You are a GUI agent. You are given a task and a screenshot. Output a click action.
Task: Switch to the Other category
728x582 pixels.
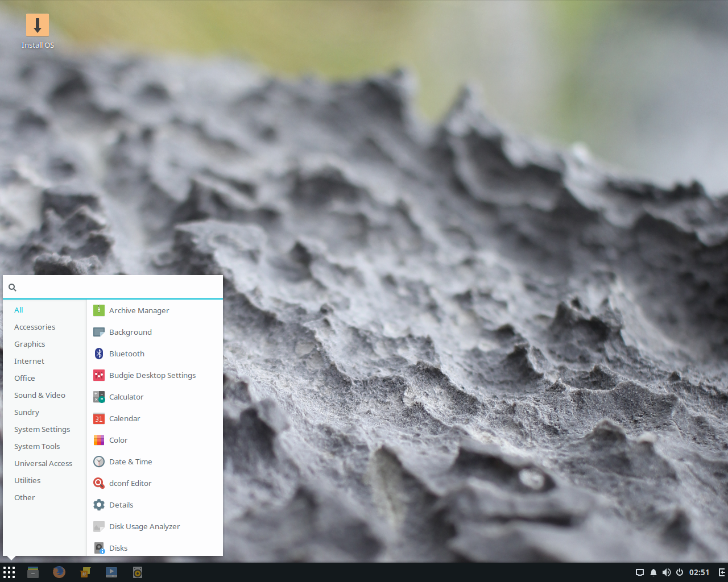coord(44,497)
